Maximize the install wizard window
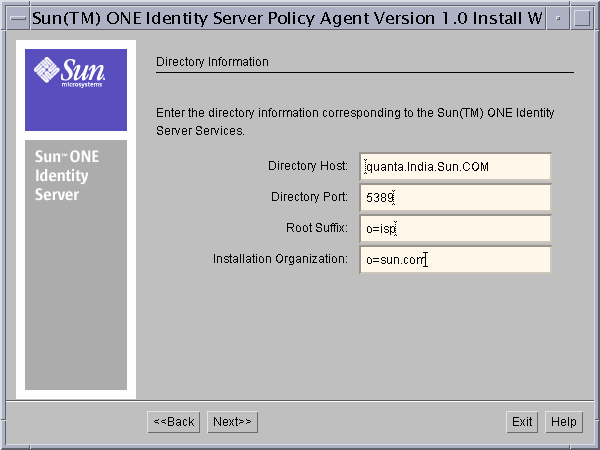 pyautogui.click(x=582, y=18)
